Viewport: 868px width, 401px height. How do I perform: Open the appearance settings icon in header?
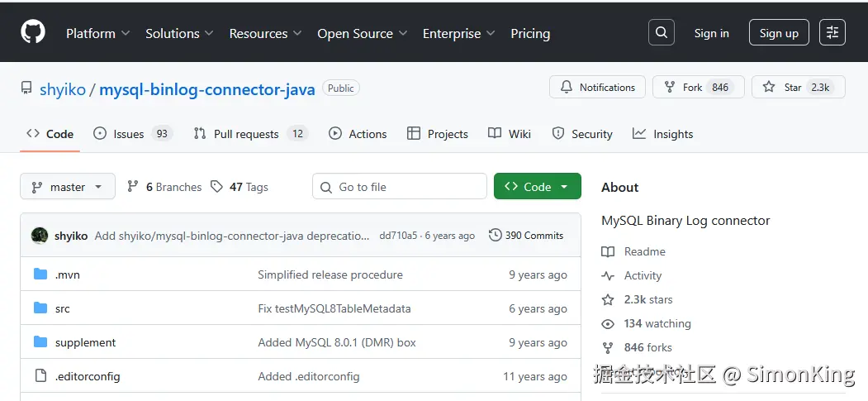(x=832, y=33)
